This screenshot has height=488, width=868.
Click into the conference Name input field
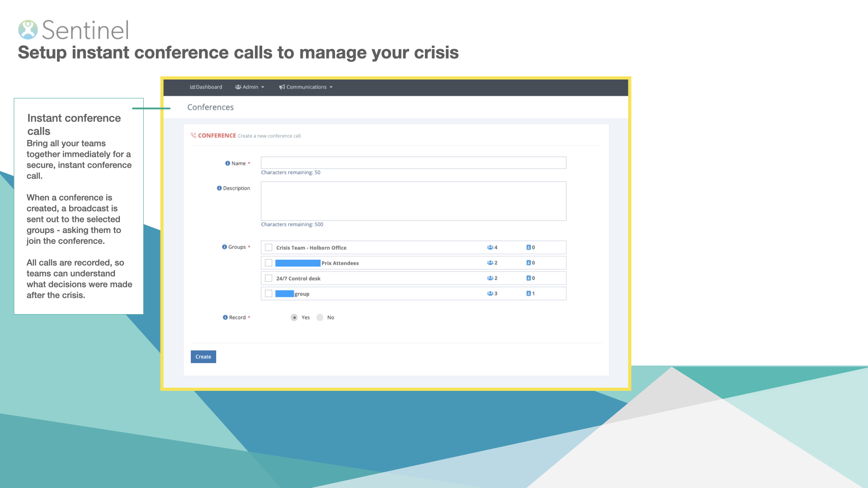click(x=413, y=163)
